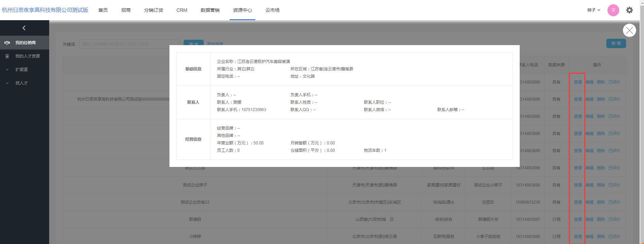
Task: Expand the 找人才 sidebar group
Action: (x=21, y=83)
